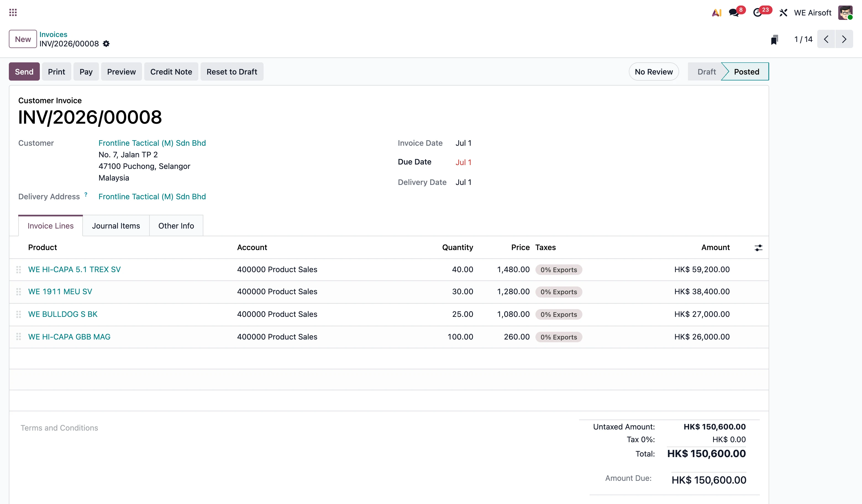Open product WE 1911 MEU SV
This screenshot has width=862, height=504.
[x=60, y=291]
